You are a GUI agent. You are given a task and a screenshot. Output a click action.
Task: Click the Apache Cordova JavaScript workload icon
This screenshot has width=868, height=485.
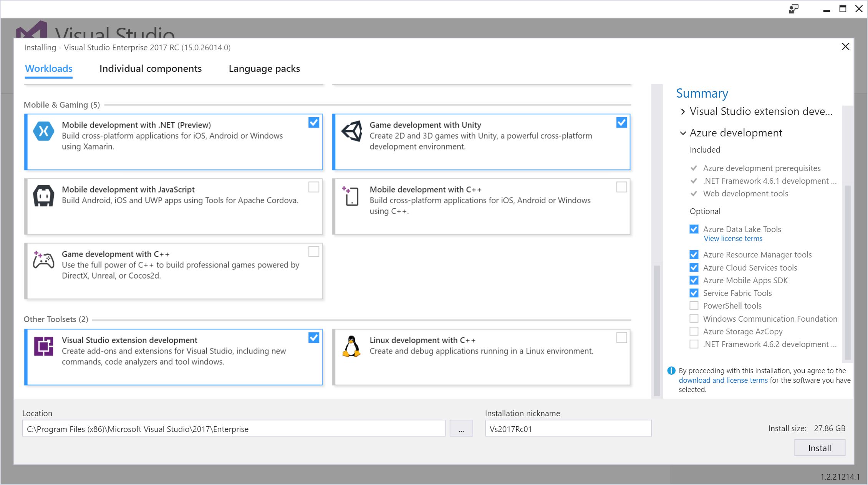pyautogui.click(x=43, y=196)
